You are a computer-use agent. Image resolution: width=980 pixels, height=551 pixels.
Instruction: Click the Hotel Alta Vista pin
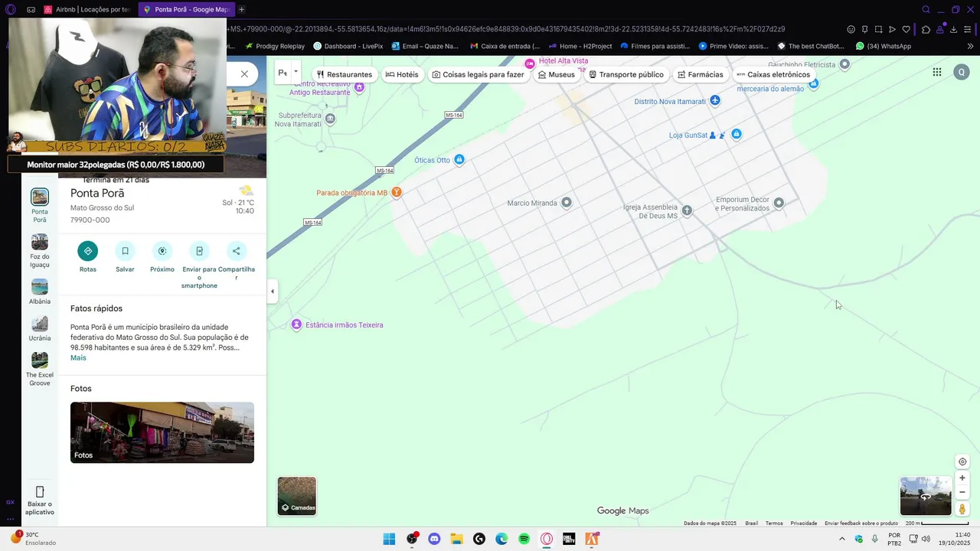(x=529, y=63)
